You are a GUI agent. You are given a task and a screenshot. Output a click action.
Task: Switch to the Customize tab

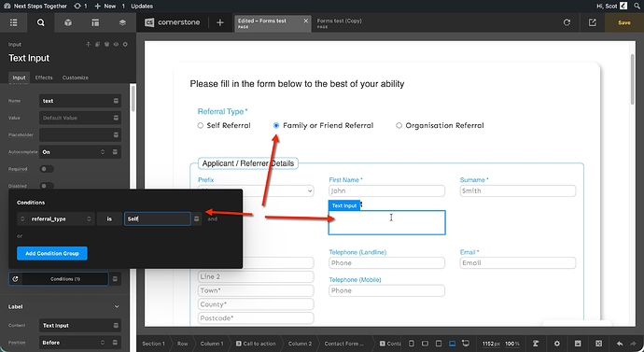(x=76, y=77)
